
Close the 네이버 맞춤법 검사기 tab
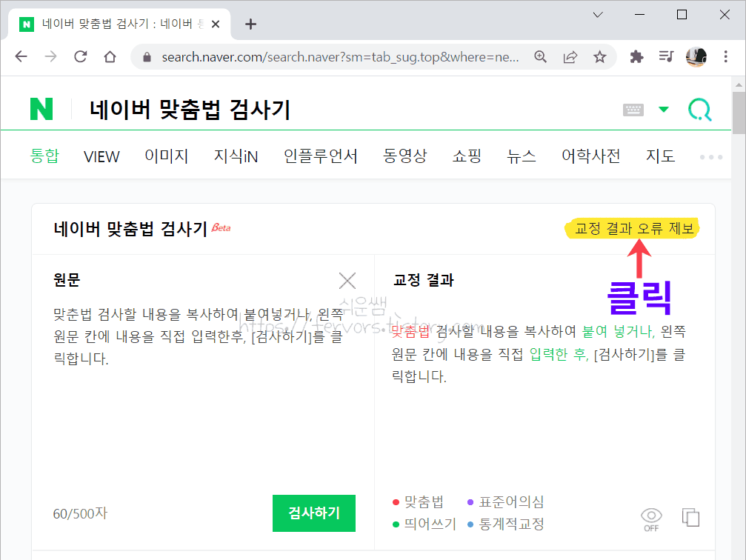pyautogui.click(x=216, y=24)
